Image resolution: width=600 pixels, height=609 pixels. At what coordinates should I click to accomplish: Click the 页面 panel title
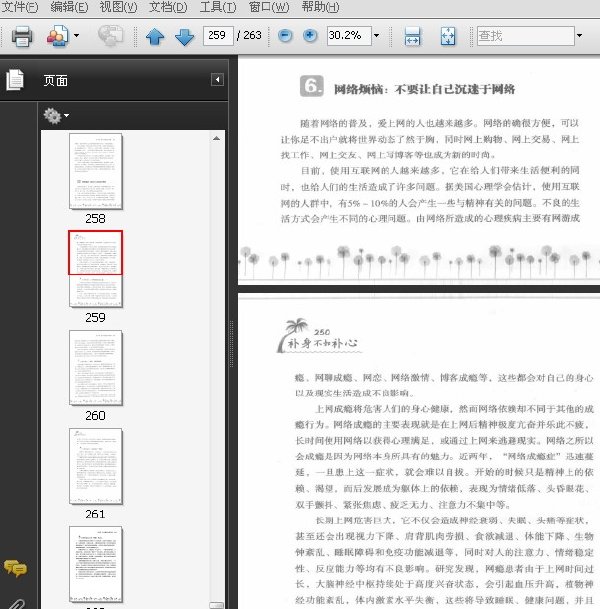(56, 81)
